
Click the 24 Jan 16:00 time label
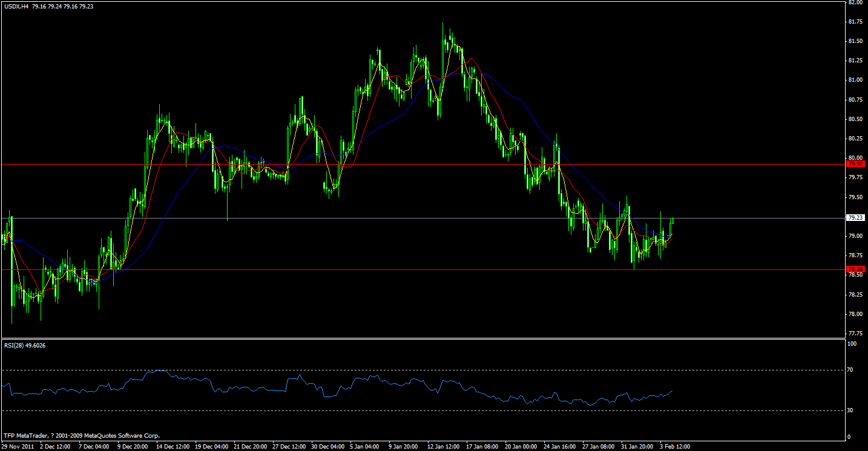[x=559, y=446]
